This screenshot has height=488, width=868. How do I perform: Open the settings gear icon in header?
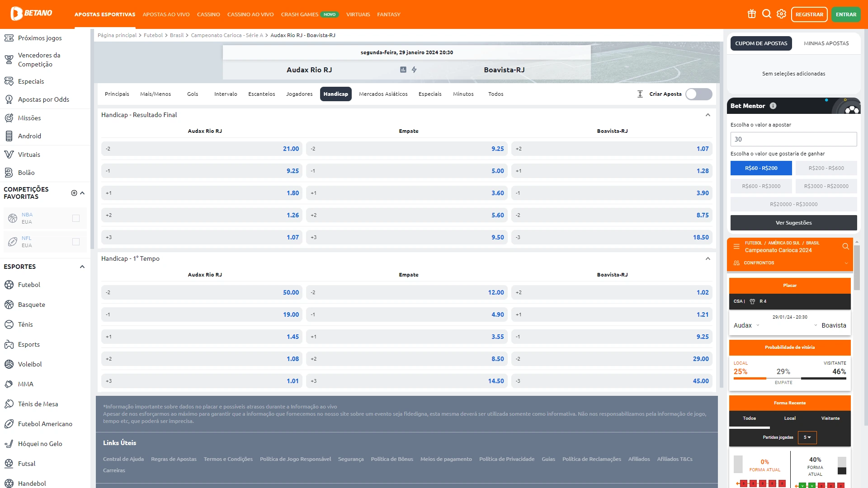point(782,14)
